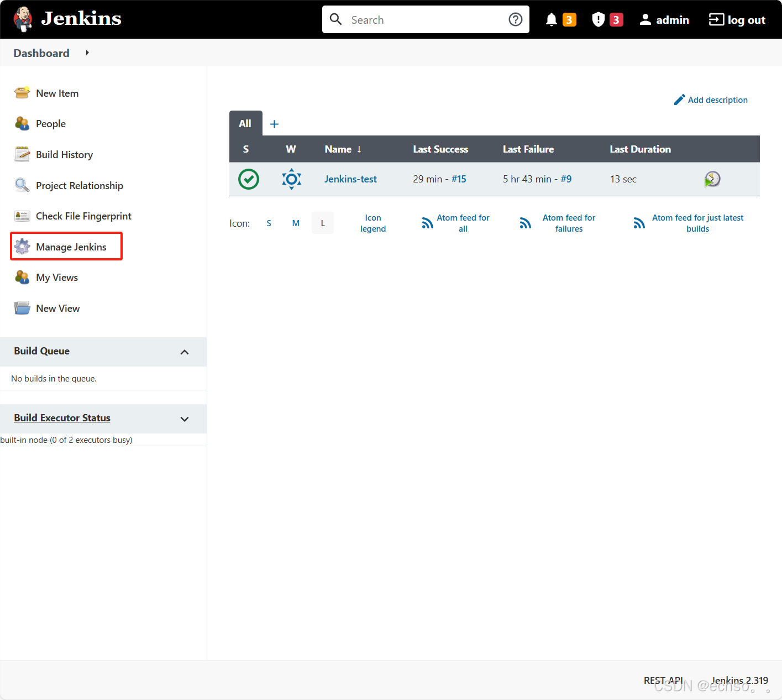Open New Item in sidebar
The image size is (782, 700).
(57, 93)
